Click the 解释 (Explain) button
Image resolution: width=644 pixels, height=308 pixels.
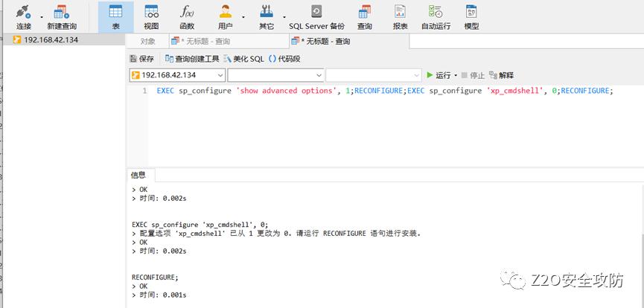pos(502,75)
